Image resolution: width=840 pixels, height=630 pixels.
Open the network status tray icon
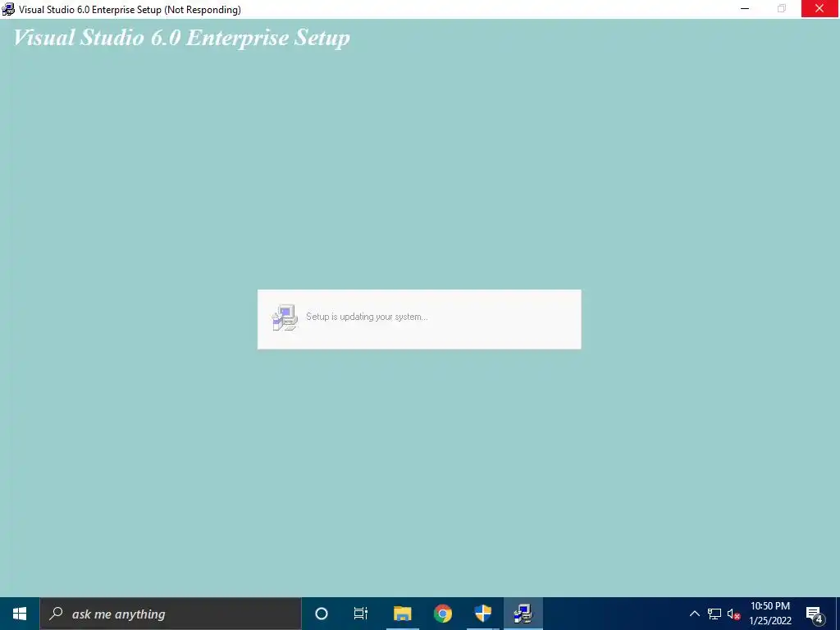point(714,614)
